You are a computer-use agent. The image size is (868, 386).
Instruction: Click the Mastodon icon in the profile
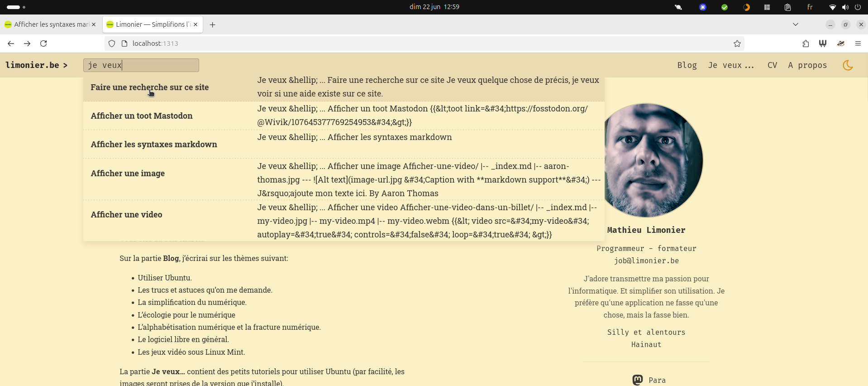pyautogui.click(x=637, y=380)
